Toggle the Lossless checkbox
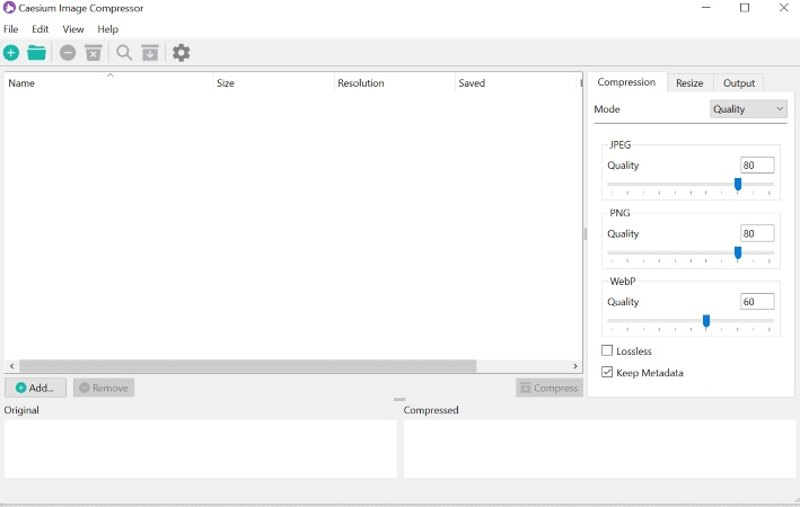Image resolution: width=800 pixels, height=507 pixels. (x=607, y=350)
